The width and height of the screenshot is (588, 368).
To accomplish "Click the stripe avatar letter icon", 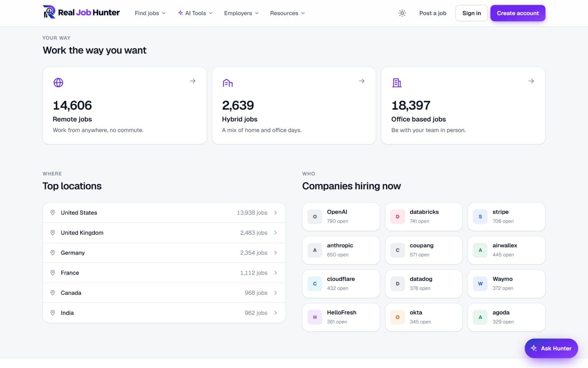I will point(480,217).
